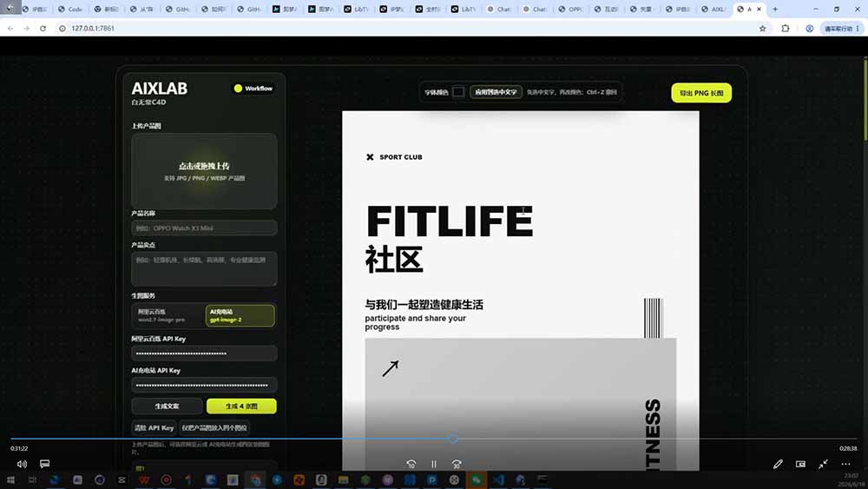This screenshot has height=489, width=868.
Task: Click the button right of clear API Key
Action: [214, 427]
